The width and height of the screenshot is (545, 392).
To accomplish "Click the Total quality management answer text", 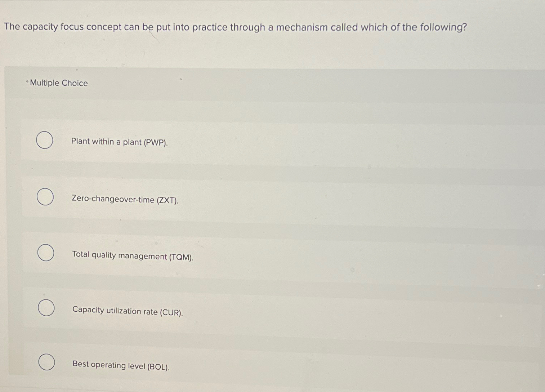I will [x=133, y=256].
